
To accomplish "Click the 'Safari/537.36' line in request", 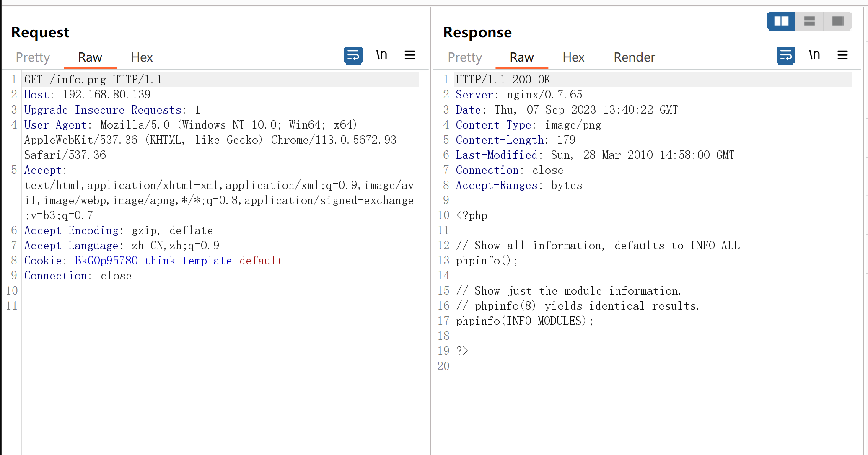I will (65, 155).
